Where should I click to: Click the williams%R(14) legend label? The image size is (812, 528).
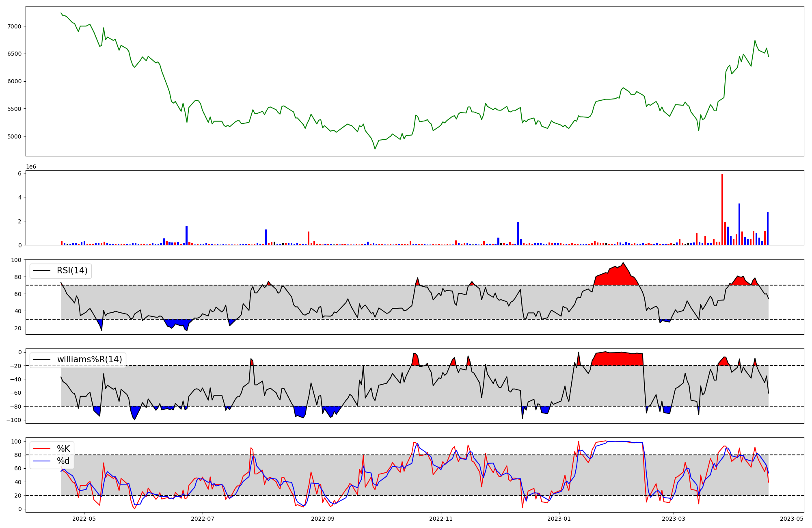tap(89, 359)
